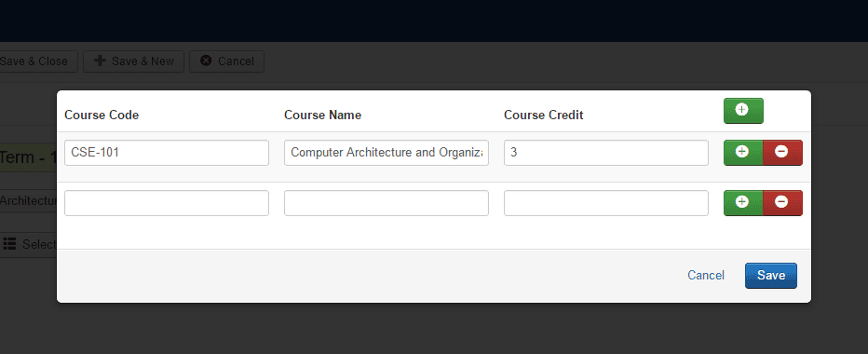Click the Term - 1 label behind the dialog

(x=28, y=157)
